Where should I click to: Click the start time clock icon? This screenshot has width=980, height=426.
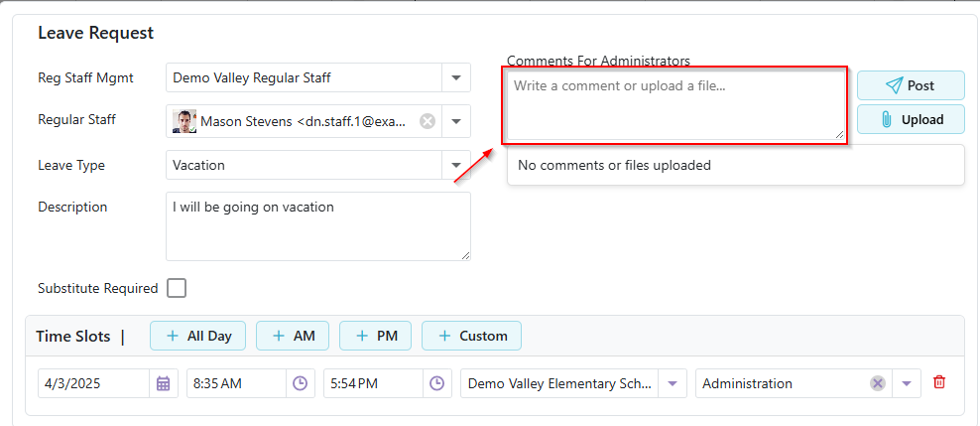point(300,383)
